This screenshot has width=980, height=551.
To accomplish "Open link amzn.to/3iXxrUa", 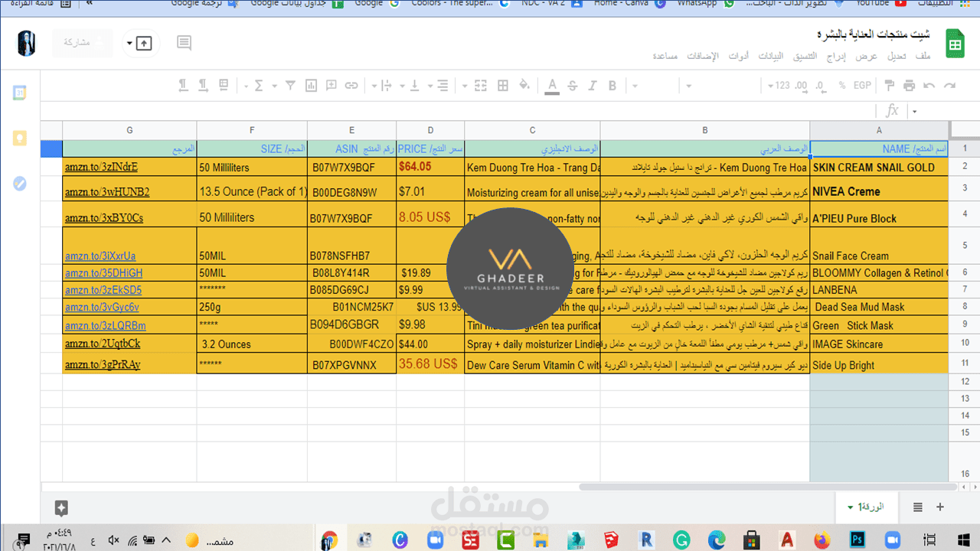I will click(x=100, y=256).
